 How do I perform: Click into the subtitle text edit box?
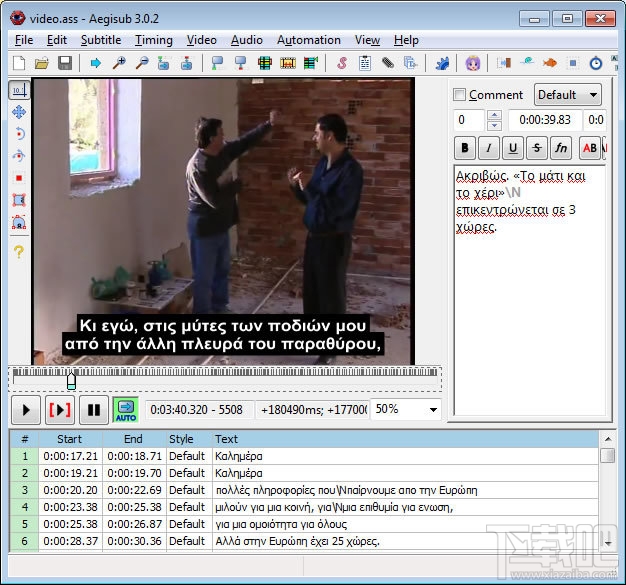click(x=529, y=291)
